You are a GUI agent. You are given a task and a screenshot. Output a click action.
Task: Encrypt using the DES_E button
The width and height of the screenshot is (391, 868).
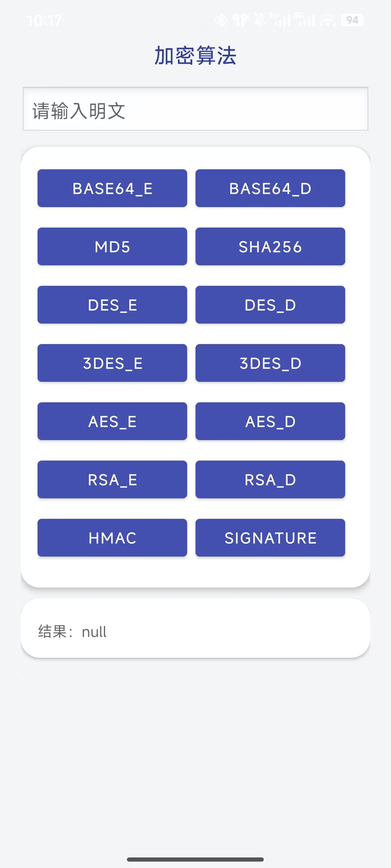point(112,305)
